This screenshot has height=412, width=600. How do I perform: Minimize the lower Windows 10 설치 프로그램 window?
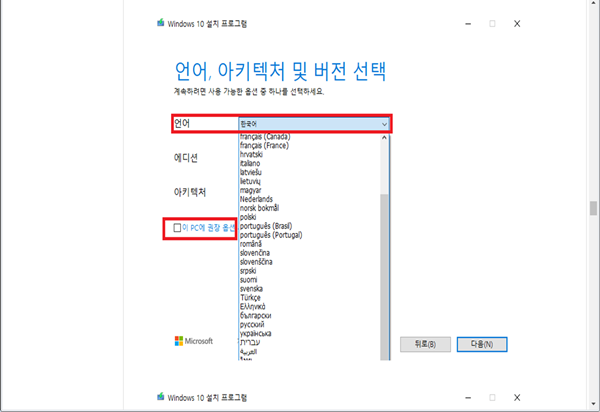pos(468,398)
